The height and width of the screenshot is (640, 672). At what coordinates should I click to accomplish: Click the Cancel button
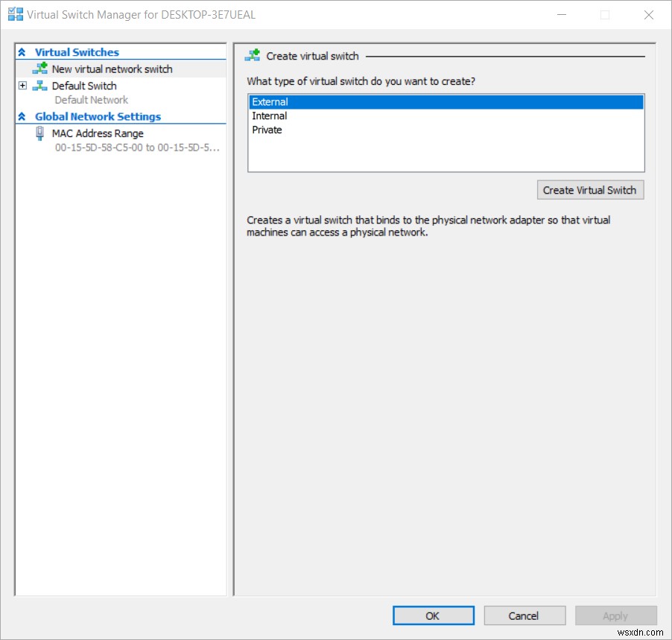point(524,615)
